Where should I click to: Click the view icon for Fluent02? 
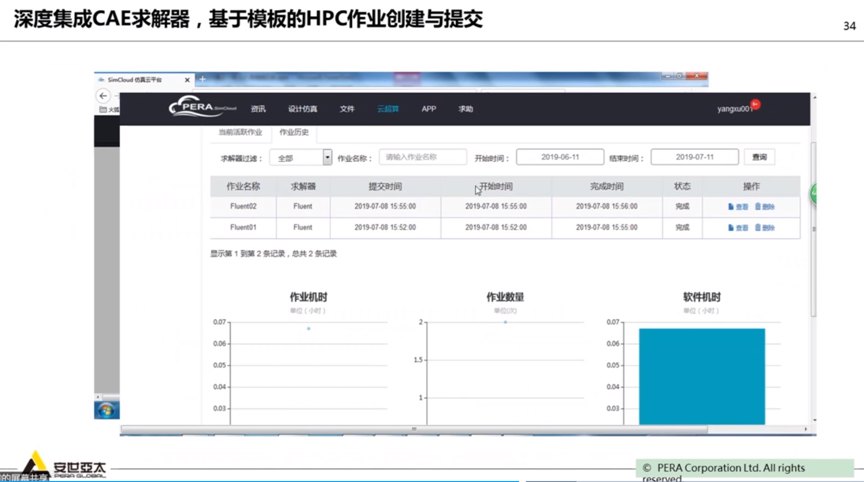[x=738, y=206]
